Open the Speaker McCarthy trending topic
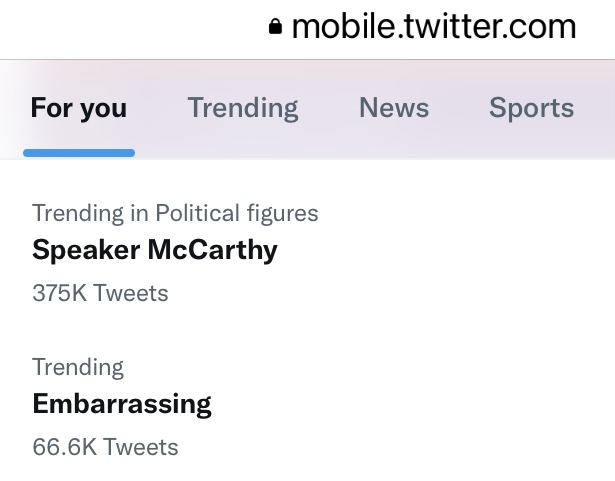Screen dimensions: 615x481 pos(155,250)
